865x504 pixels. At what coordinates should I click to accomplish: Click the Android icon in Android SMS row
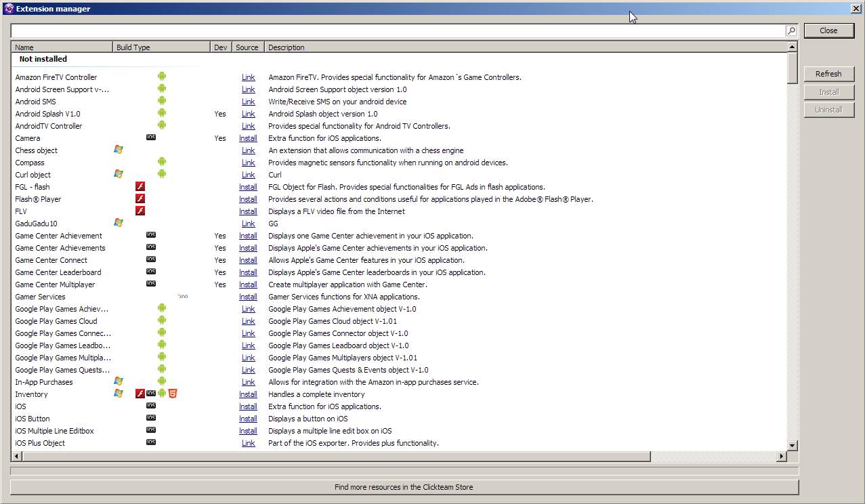[162, 101]
